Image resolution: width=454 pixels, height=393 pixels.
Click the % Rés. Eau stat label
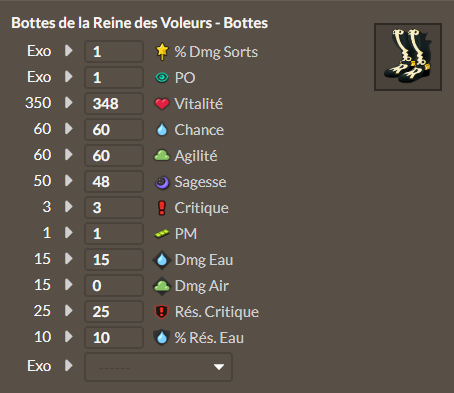[x=209, y=338]
